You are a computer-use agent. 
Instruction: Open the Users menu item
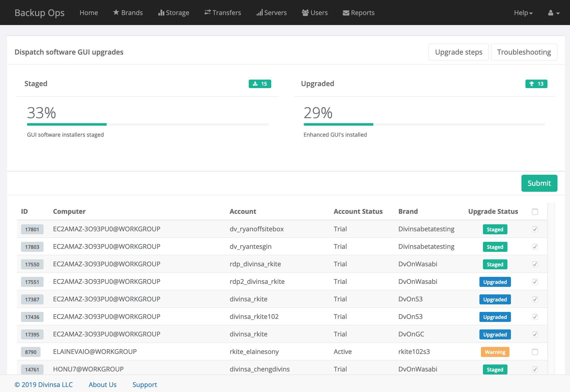tap(315, 13)
